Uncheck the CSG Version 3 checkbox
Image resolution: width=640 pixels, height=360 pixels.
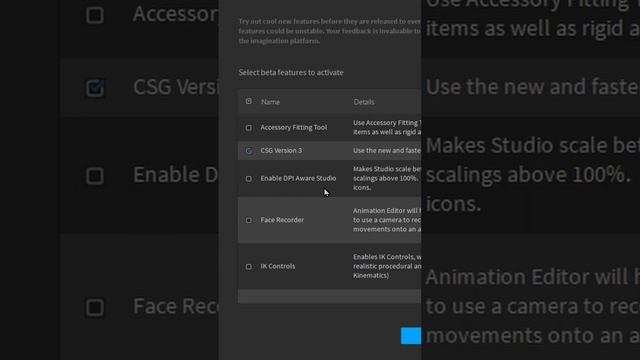[x=249, y=151]
